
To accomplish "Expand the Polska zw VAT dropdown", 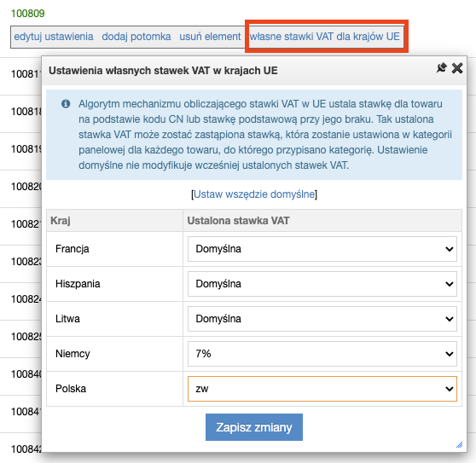I will click(x=322, y=389).
